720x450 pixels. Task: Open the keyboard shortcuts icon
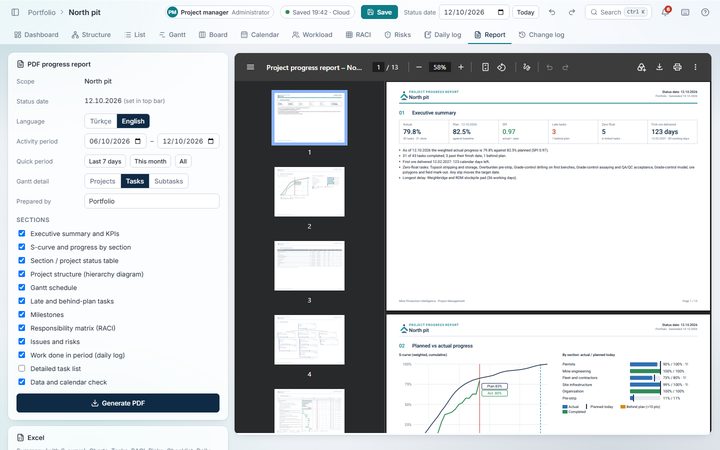[685, 12]
